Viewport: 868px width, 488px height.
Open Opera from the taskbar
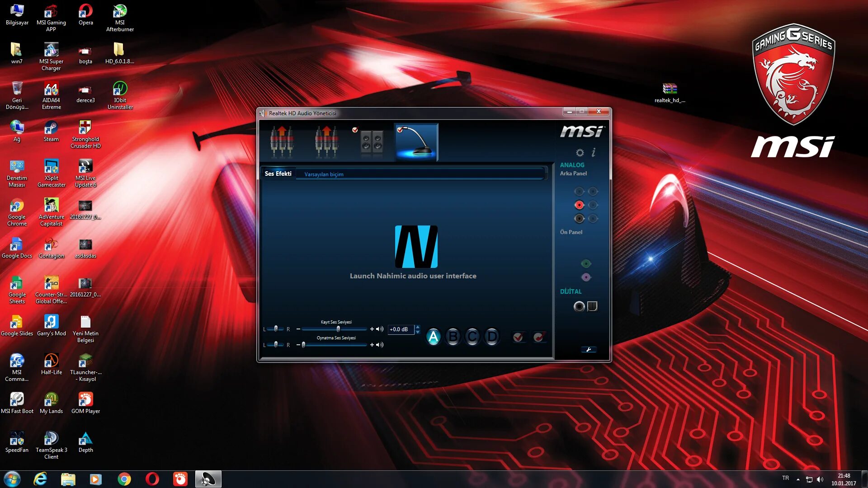[152, 479]
